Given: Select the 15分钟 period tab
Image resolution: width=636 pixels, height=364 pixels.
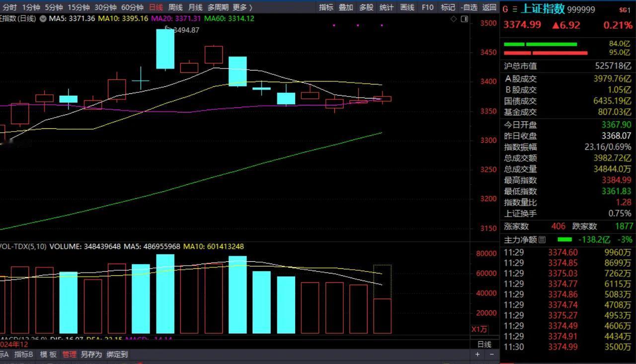Looking at the screenshot, I should click(78, 7).
